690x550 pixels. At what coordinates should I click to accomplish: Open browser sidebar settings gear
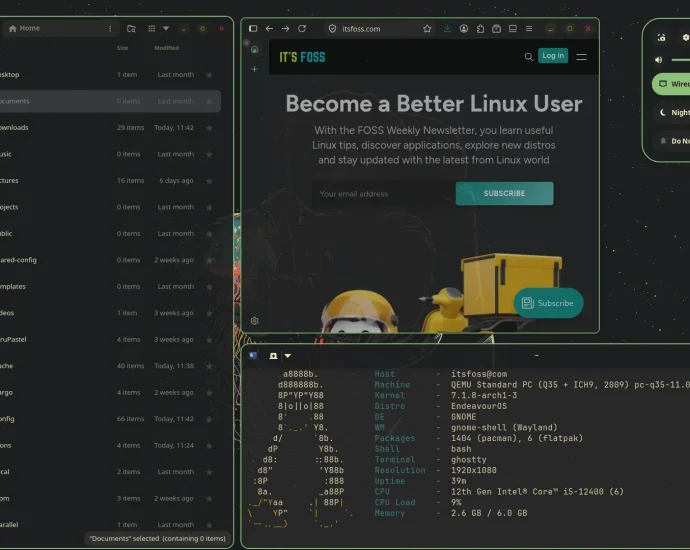[x=254, y=321]
